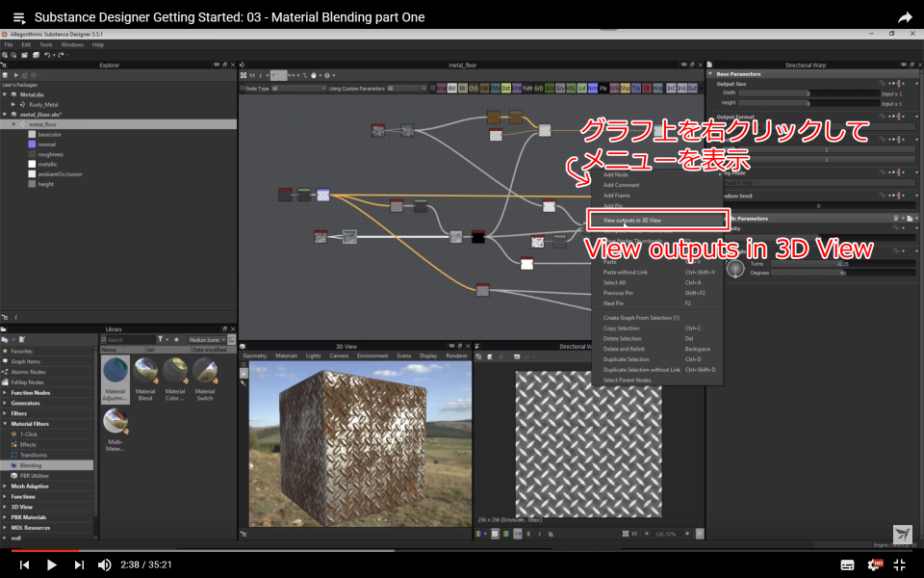The width and height of the screenshot is (924, 578).
Task: Open the YouTube playlist menu icon
Action: coord(19,17)
